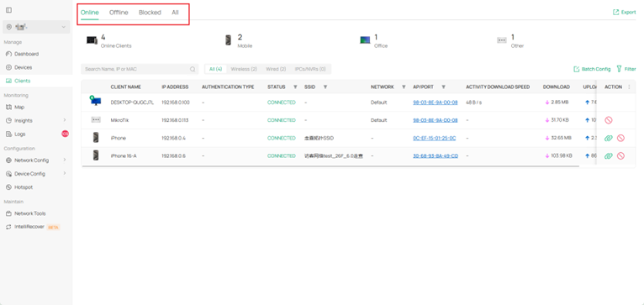This screenshot has width=644, height=305.
Task: Select the Wireless (2) filter
Action: click(x=244, y=69)
